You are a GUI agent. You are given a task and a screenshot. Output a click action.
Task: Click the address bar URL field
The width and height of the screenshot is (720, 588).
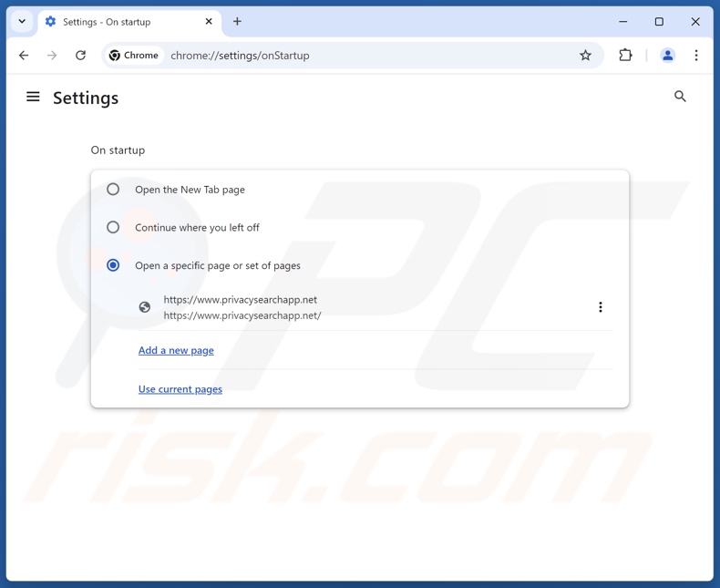[365, 56]
